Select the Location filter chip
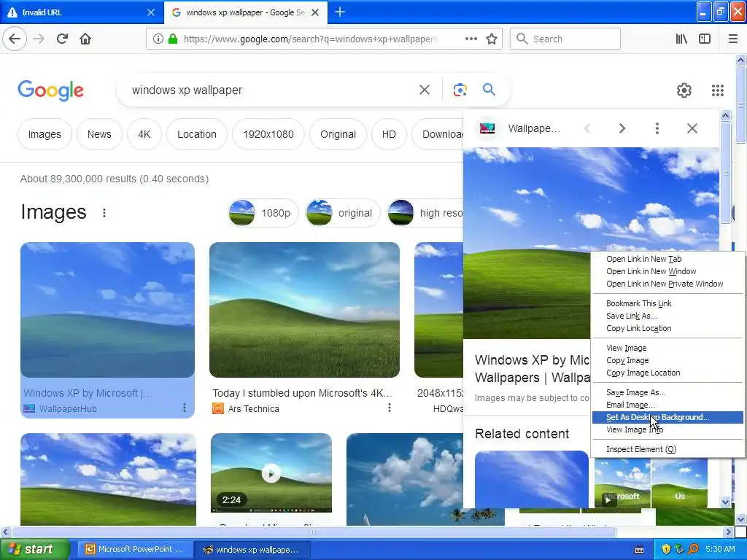Viewport: 747px width, 560px height. [x=197, y=134]
